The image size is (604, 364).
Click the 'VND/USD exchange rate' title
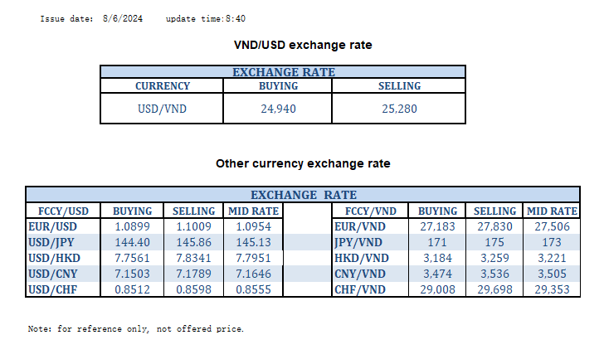pyautogui.click(x=304, y=44)
